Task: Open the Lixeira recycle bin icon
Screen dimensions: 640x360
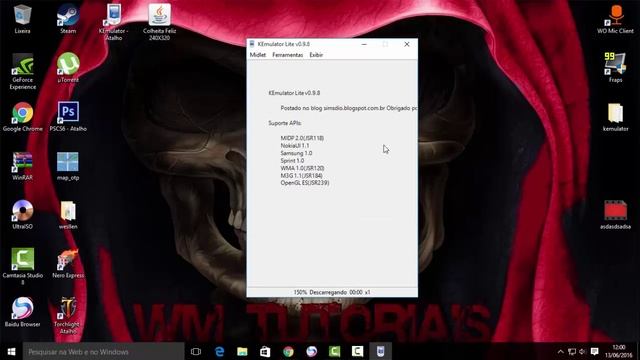Action: coord(22,19)
